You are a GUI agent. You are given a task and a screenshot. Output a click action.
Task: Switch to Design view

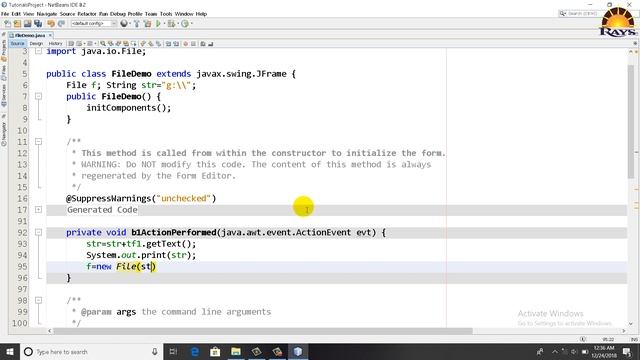(36, 44)
